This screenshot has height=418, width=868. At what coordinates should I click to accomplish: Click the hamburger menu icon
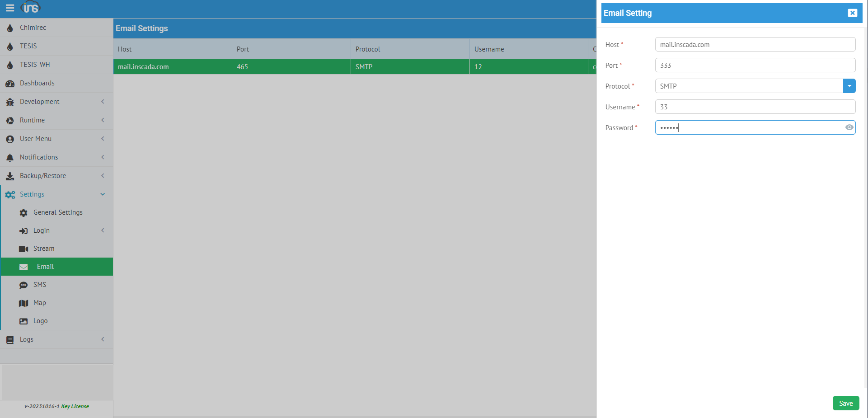[9, 8]
